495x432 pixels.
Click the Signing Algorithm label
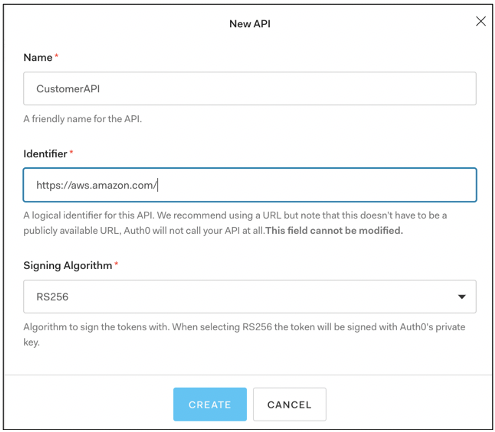(68, 265)
